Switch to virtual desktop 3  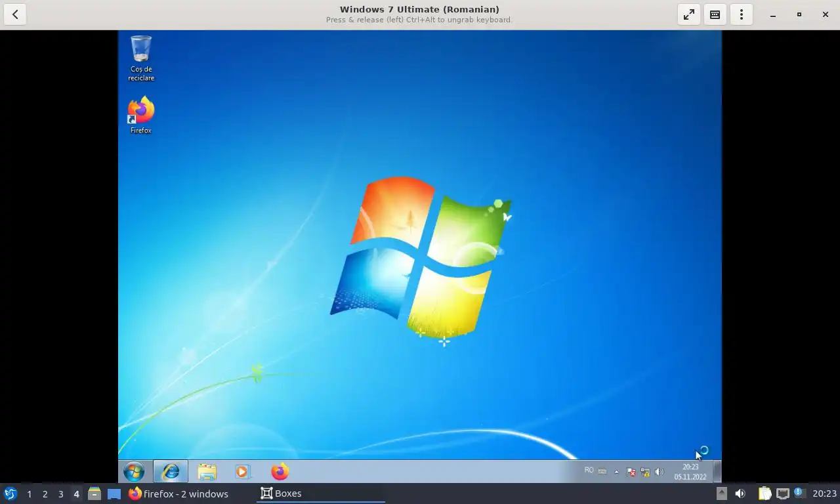(60, 493)
